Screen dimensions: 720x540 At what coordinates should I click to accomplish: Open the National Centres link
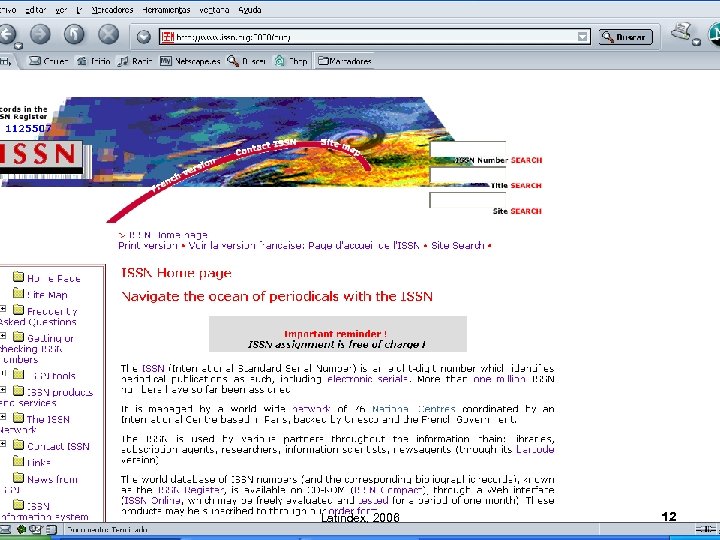413,409
